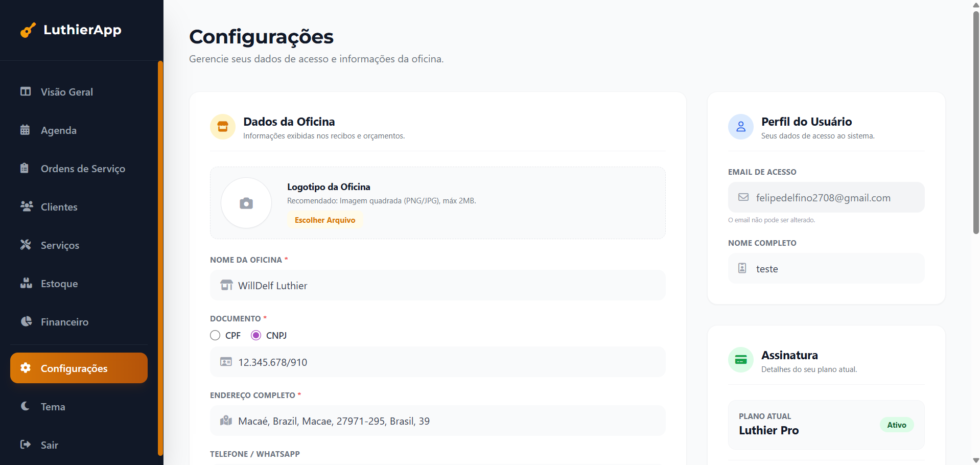
Task: Click the Estoque boxes icon in sidebar
Action: [x=26, y=283]
